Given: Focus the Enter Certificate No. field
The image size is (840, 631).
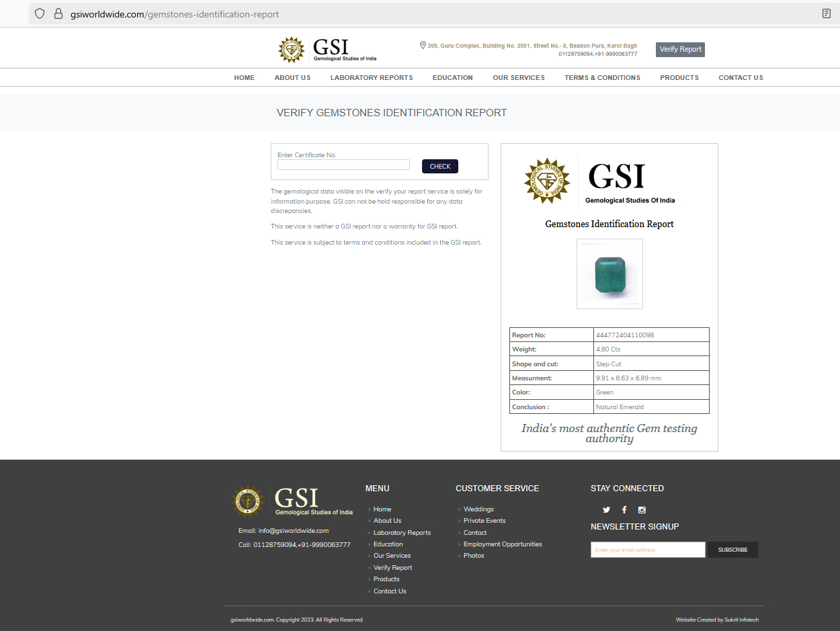Looking at the screenshot, I should (x=343, y=165).
